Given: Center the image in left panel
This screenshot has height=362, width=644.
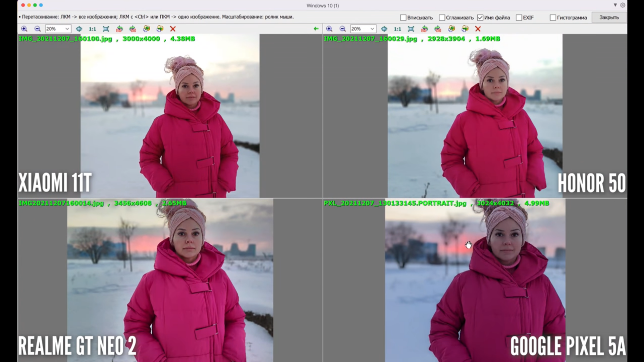Looking at the screenshot, I should [79, 29].
